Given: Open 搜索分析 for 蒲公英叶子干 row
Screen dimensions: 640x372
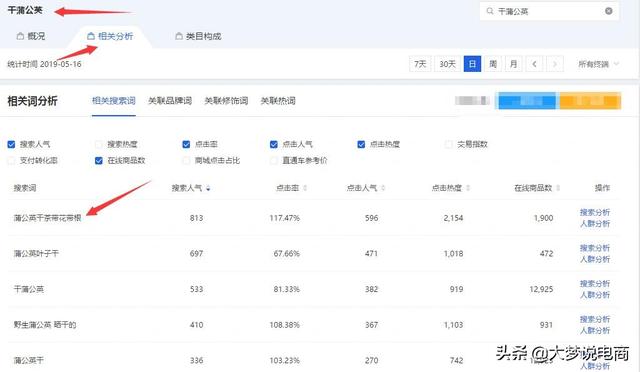Looking at the screenshot, I should click(x=595, y=248).
